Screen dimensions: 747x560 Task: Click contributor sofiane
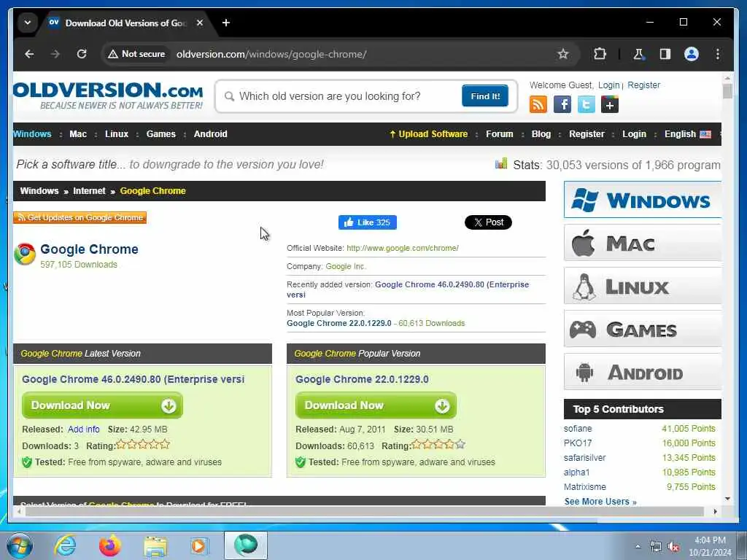[578, 429]
